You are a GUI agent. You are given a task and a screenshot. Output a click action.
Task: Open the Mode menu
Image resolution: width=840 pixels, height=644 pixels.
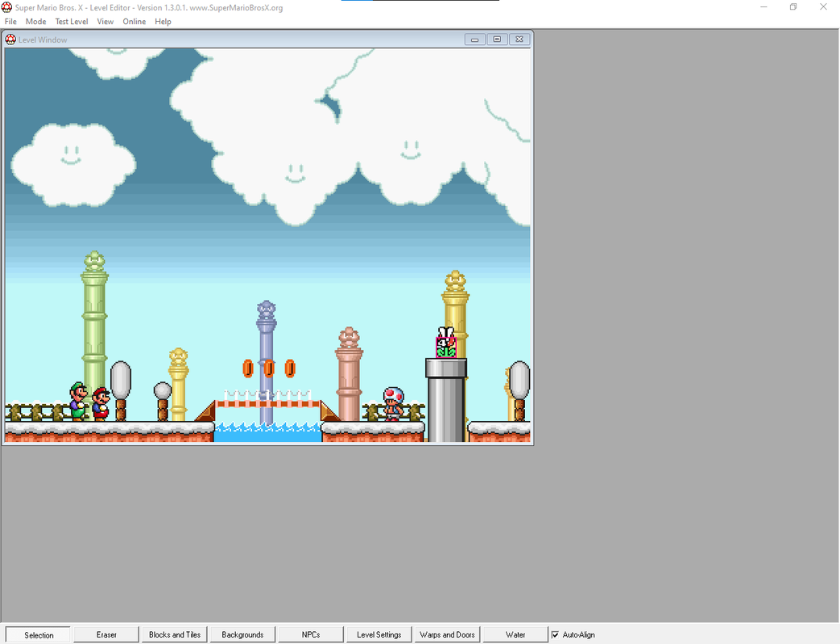coord(35,22)
